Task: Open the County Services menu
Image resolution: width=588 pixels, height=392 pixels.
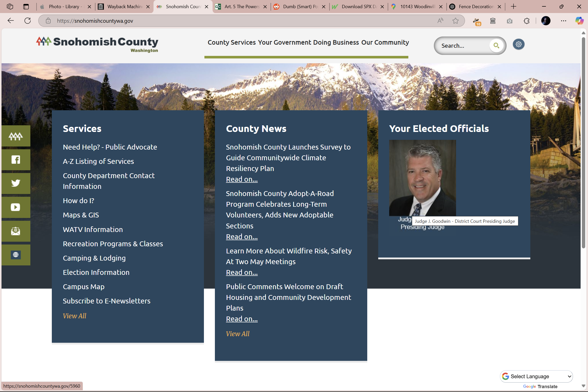Action: coord(231,42)
